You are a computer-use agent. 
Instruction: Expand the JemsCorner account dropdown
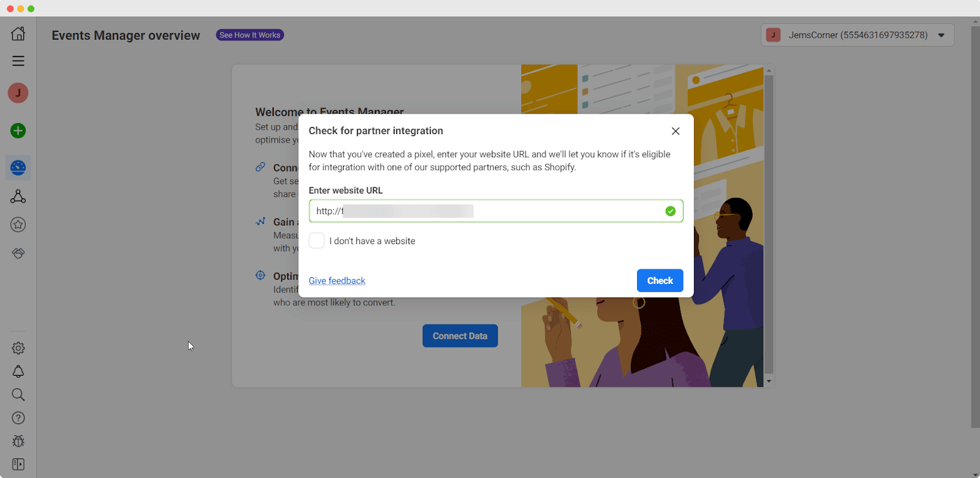[941, 35]
